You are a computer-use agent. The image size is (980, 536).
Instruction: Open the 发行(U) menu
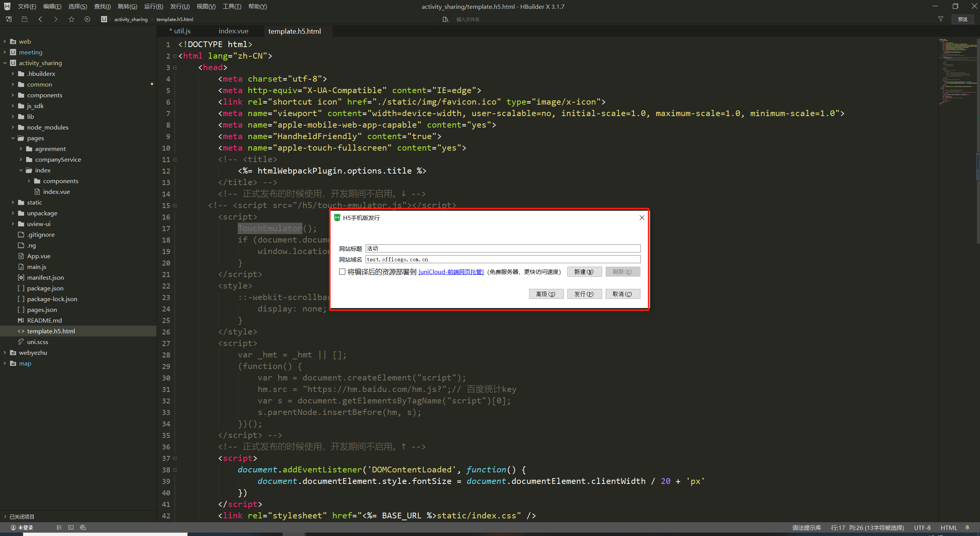[x=180, y=7]
